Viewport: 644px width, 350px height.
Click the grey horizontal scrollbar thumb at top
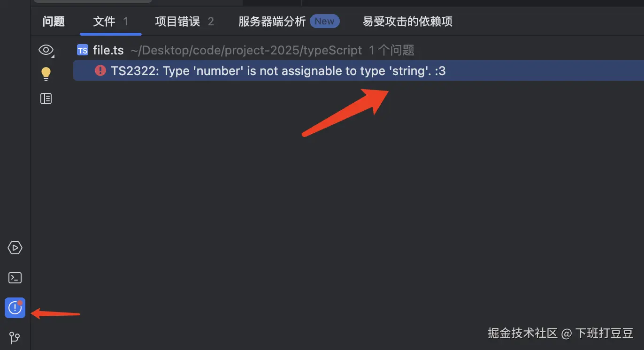[93, 1]
